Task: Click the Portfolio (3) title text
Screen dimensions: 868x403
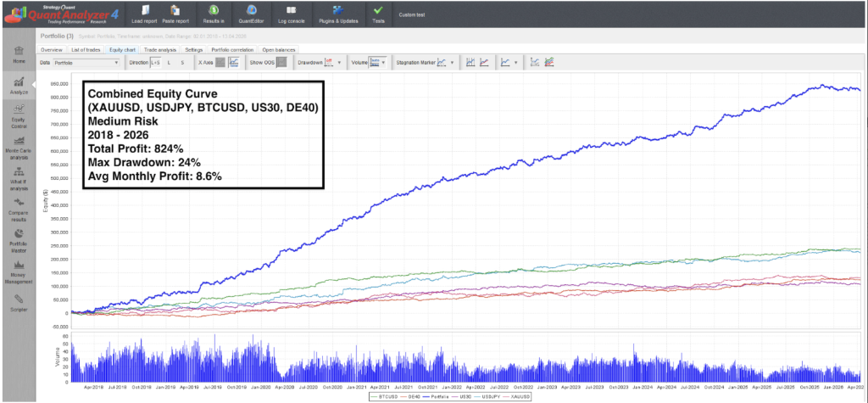Action: 58,37
